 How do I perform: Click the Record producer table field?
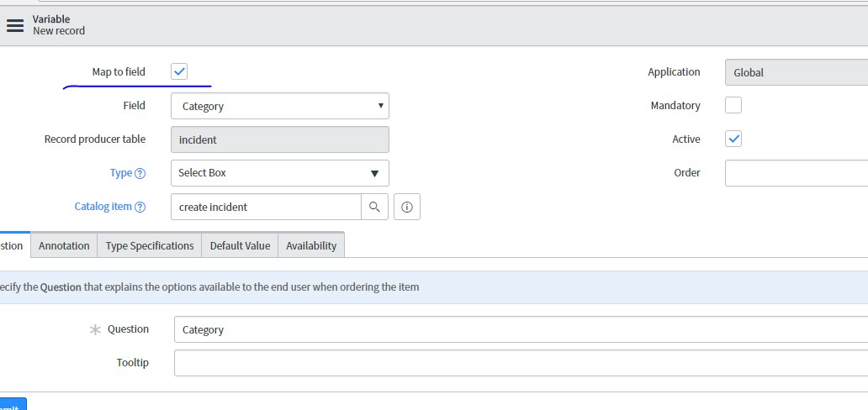coord(280,139)
